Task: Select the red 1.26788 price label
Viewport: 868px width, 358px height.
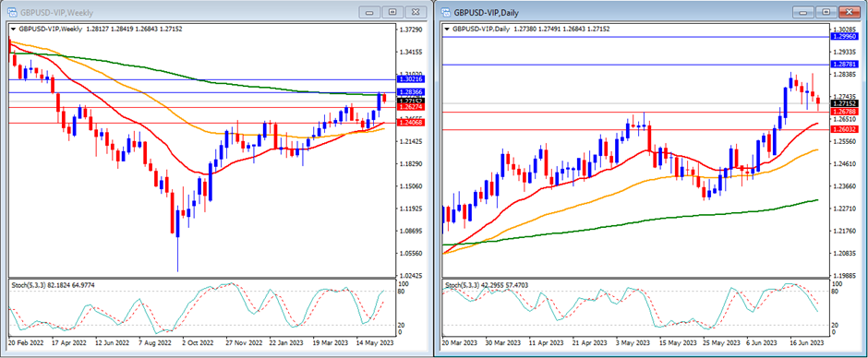Action: coord(844,112)
